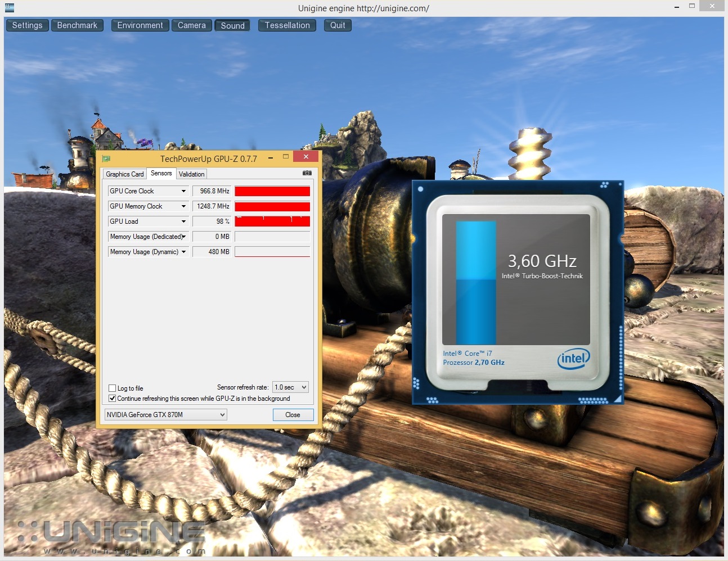Screen dimensions: 728x561
Task: Quit the Unigine benchmark
Action: (338, 25)
